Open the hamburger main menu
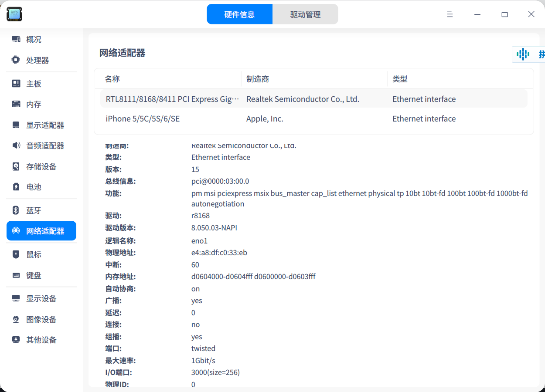 [450, 14]
